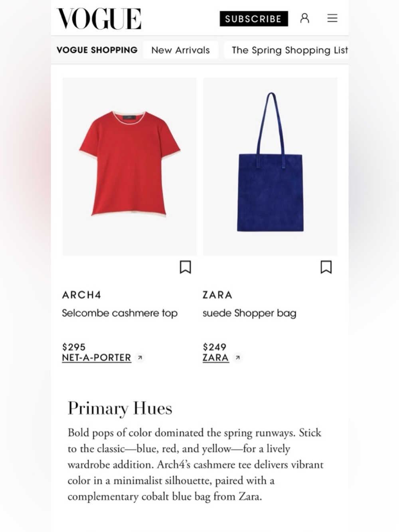Click the SUBSCRIBE button
Viewport: 399px width, 532px height.
tap(254, 19)
